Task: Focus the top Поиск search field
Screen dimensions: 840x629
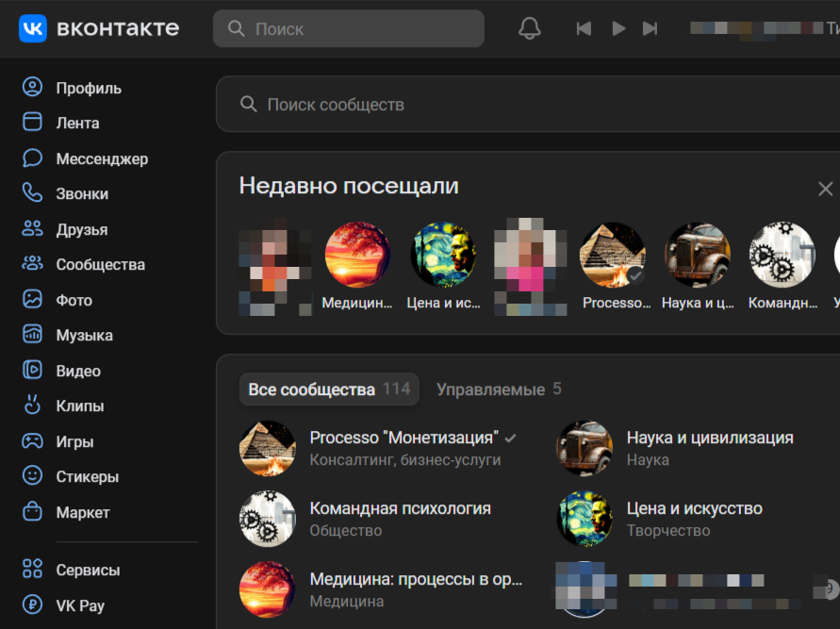Action: (349, 28)
